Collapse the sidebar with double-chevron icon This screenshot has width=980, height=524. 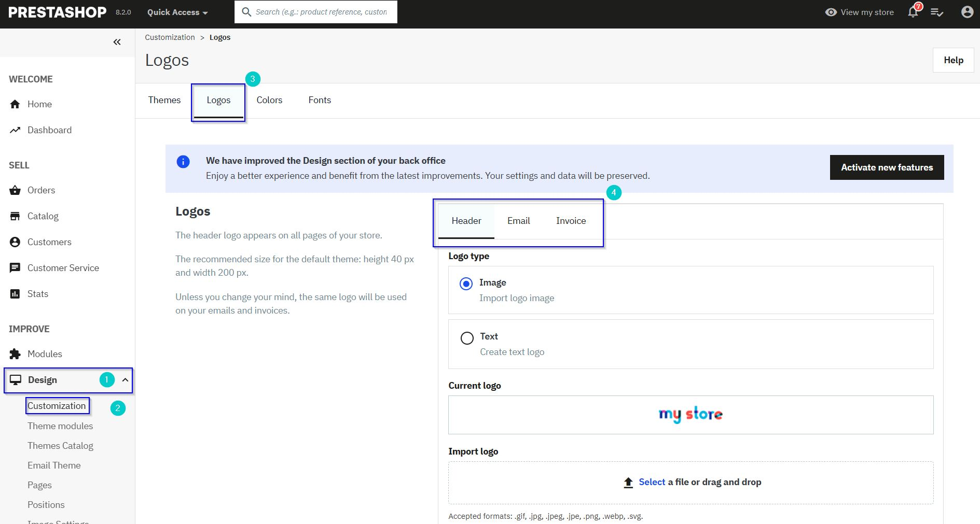pyautogui.click(x=117, y=42)
